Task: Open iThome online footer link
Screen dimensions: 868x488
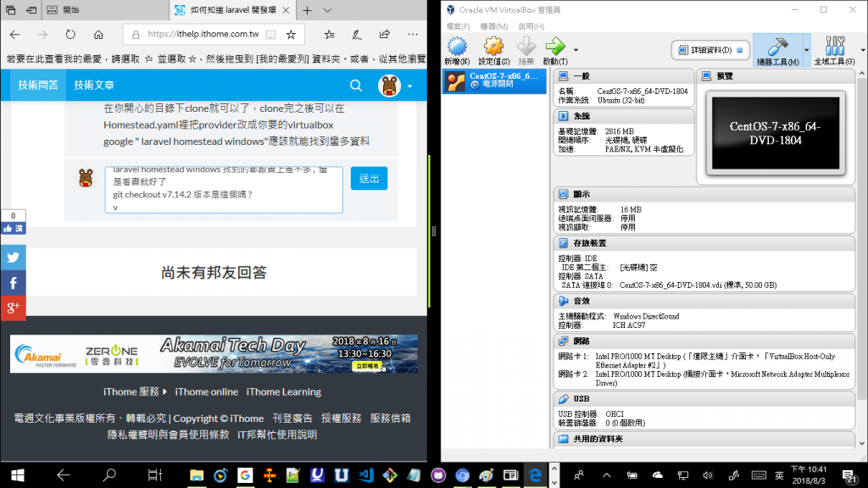Action: coord(207,391)
